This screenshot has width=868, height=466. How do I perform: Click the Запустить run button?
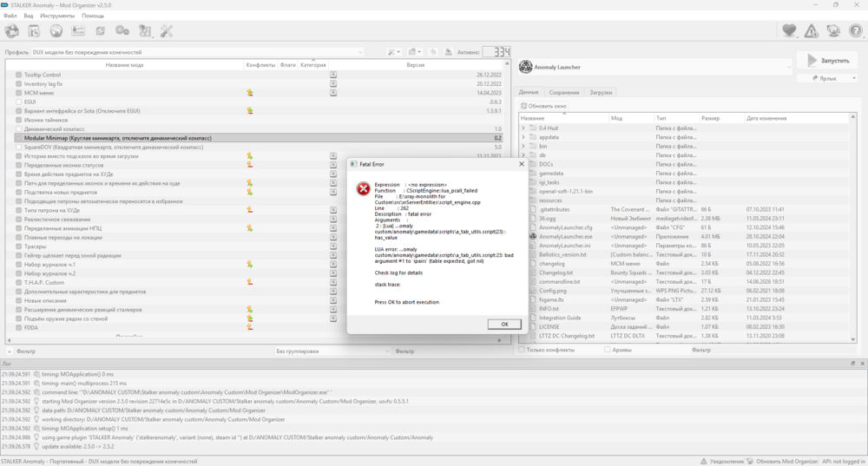827,61
